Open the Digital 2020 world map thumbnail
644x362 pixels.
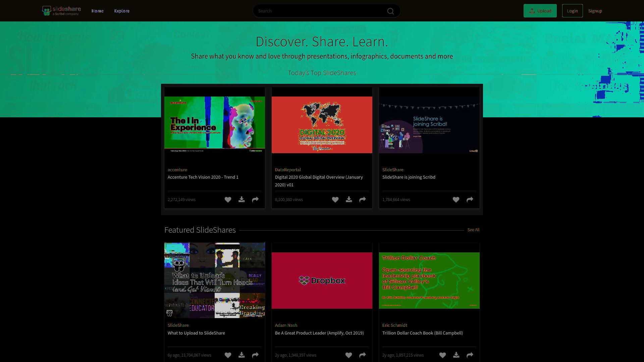322,125
